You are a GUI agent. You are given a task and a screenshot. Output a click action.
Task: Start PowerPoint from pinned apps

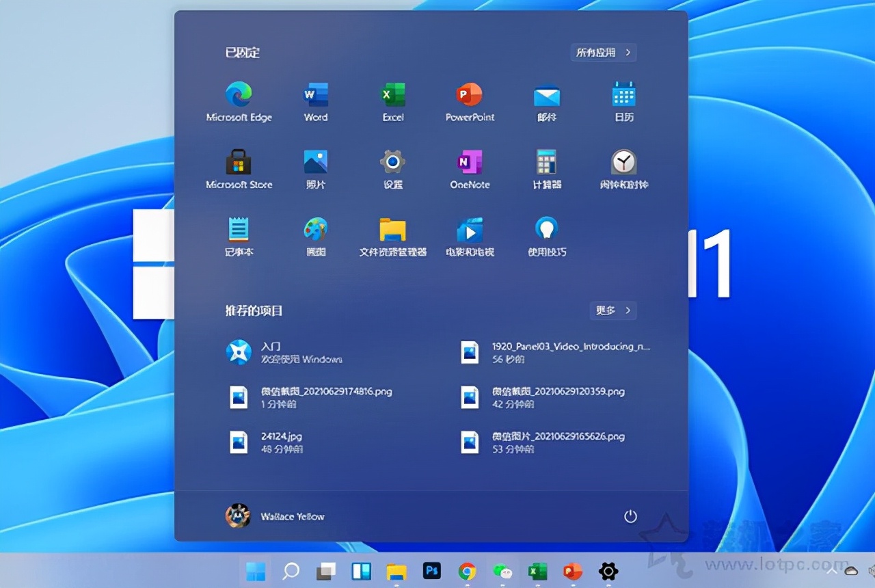(469, 94)
